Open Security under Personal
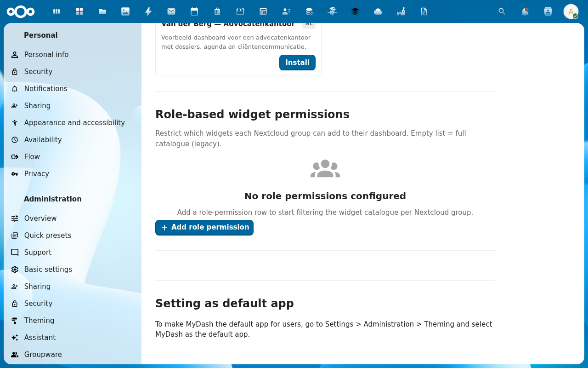Viewport: 588px width, 368px height. tap(73, 72)
